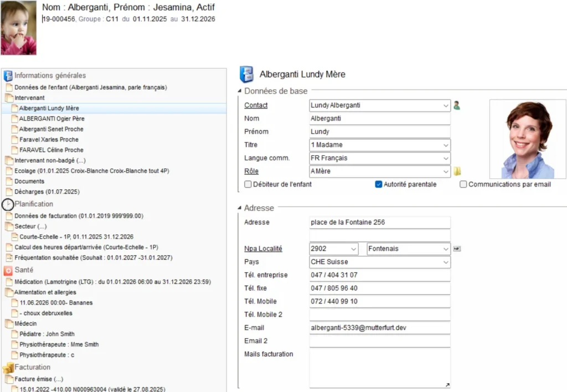This screenshot has width=567, height=392.
Task: Open the Titre dropdown showing 1 Madame
Action: pos(446,145)
